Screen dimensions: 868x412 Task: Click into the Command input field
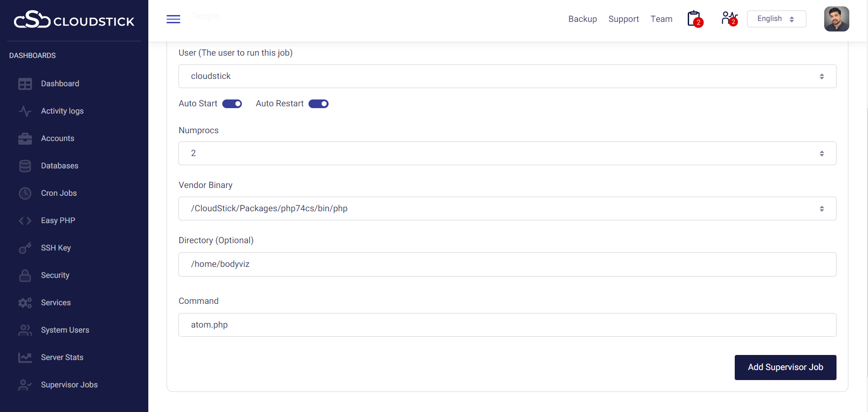click(x=507, y=325)
